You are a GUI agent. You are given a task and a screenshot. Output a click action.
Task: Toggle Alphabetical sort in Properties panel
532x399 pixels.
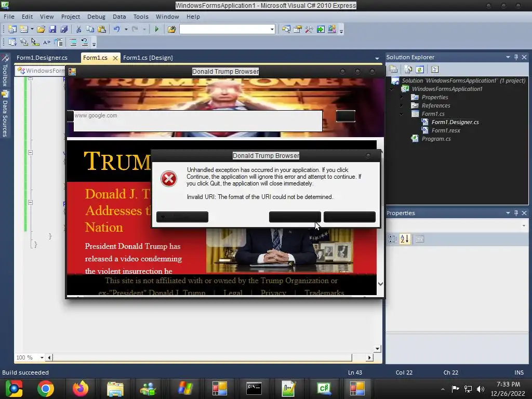coord(404,239)
